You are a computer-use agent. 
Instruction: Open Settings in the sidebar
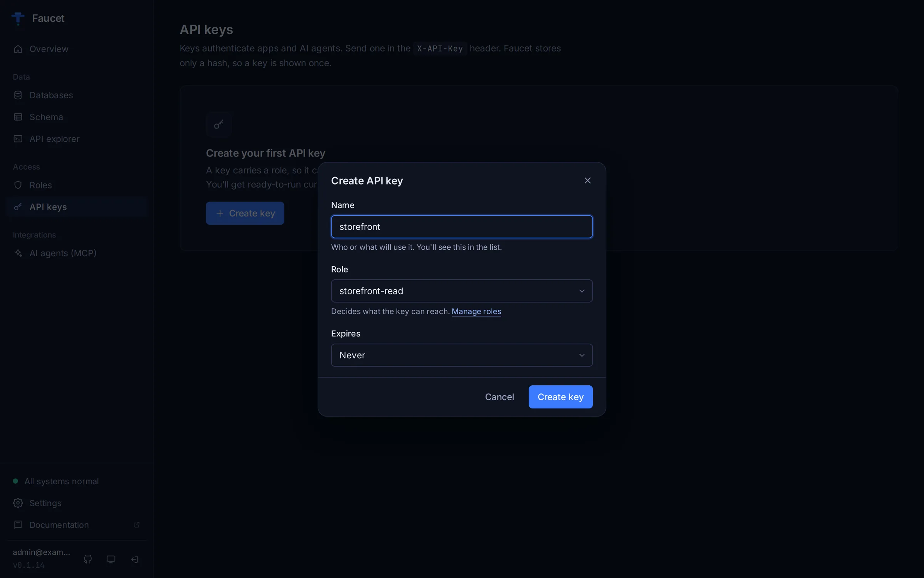tap(77, 503)
